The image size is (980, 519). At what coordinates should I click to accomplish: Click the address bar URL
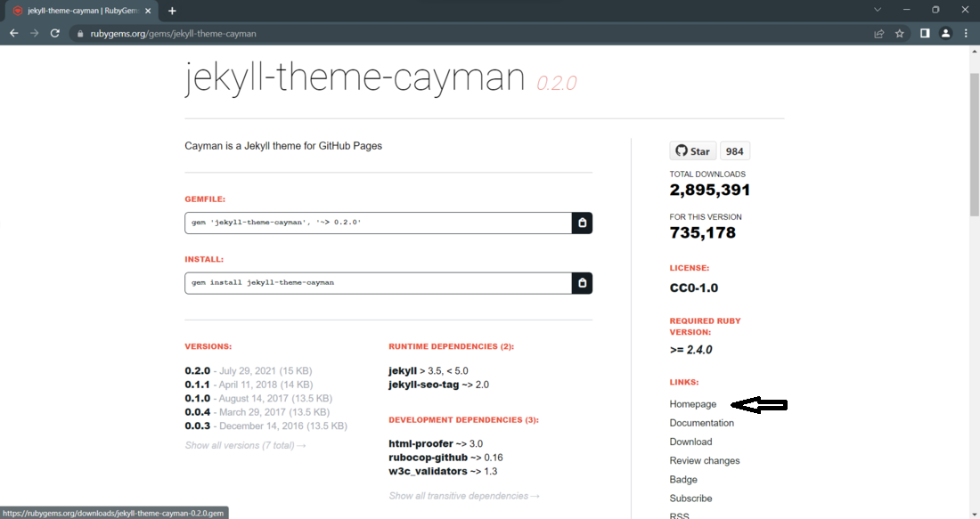click(173, 34)
